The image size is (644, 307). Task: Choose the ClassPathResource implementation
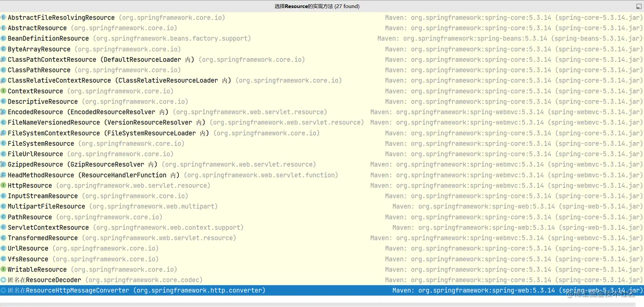coord(322,70)
